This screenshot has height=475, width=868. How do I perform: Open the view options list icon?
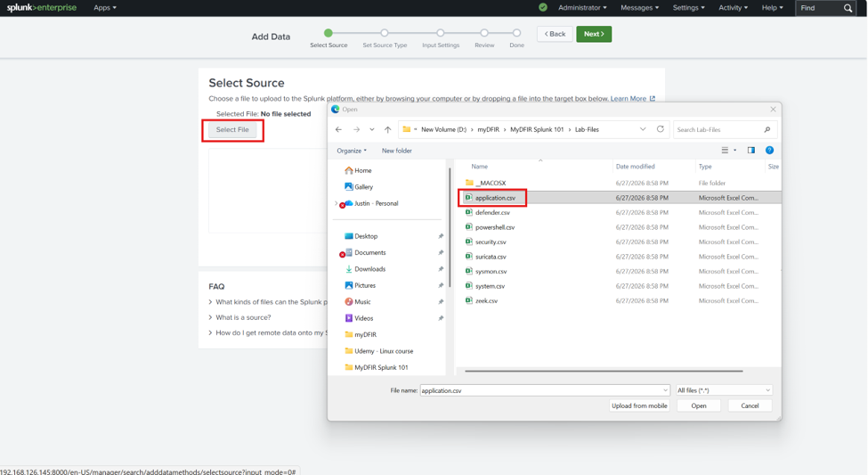(x=725, y=151)
